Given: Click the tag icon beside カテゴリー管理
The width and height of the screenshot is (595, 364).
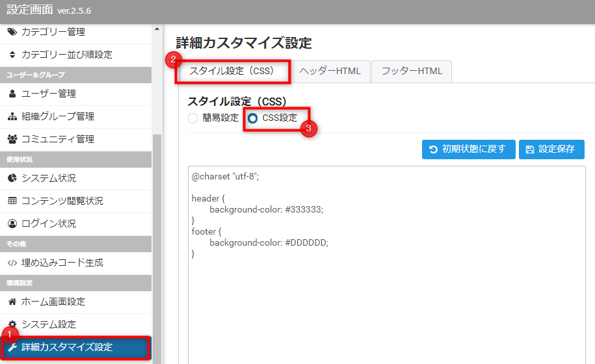Looking at the screenshot, I should [12, 32].
